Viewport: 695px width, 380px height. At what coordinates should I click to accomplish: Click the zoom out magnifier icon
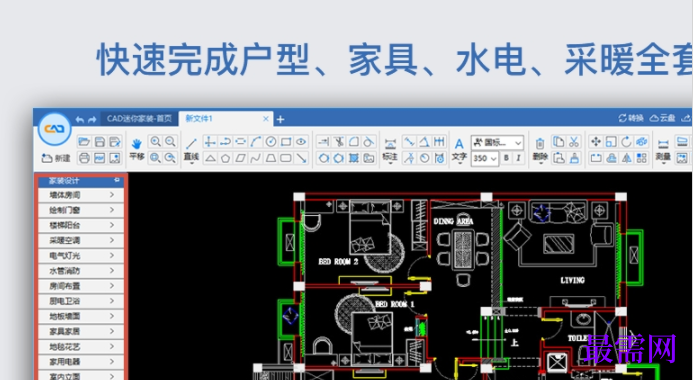coord(170,141)
